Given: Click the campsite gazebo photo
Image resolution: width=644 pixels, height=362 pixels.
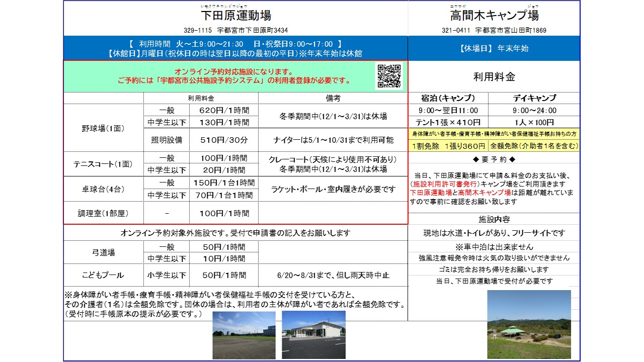Looking at the screenshot, I should [x=529, y=324].
